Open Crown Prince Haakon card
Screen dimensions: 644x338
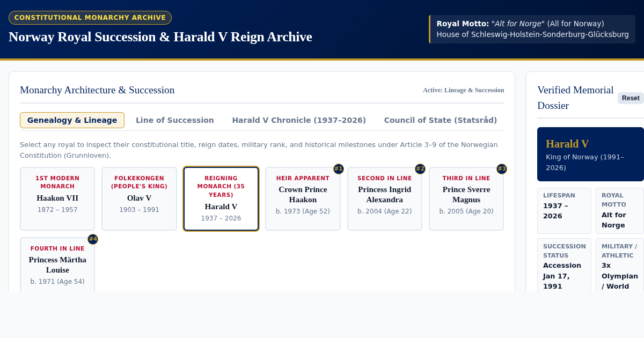pos(303,199)
